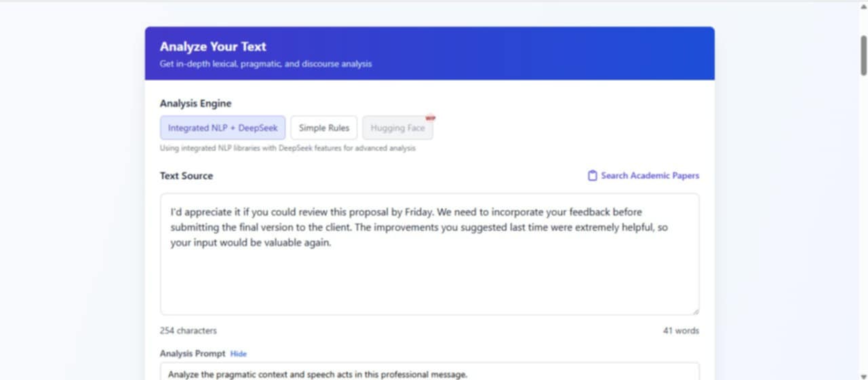Viewport: 868px width, 380px height.
Task: Click the 'Analysis Engine' label
Action: click(x=195, y=103)
